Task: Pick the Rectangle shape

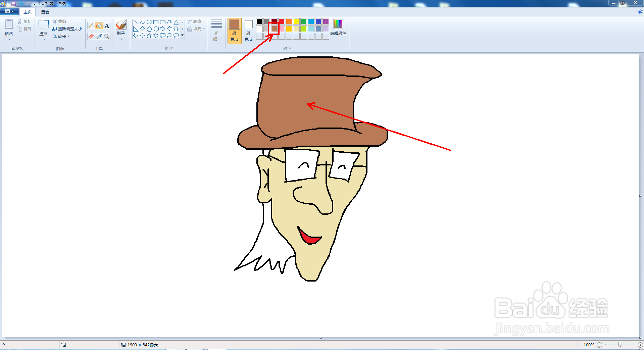Action: coord(156,22)
